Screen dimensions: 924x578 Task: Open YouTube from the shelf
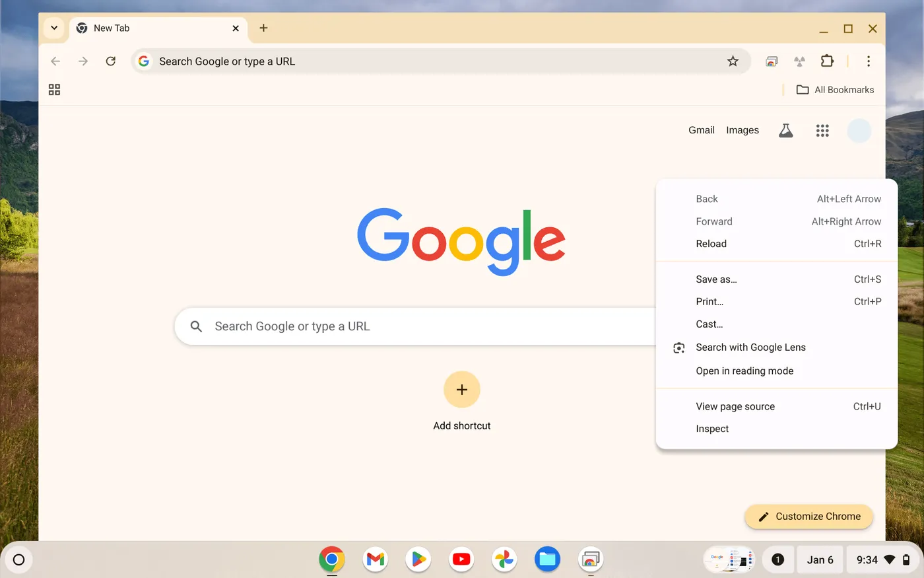[x=461, y=560]
